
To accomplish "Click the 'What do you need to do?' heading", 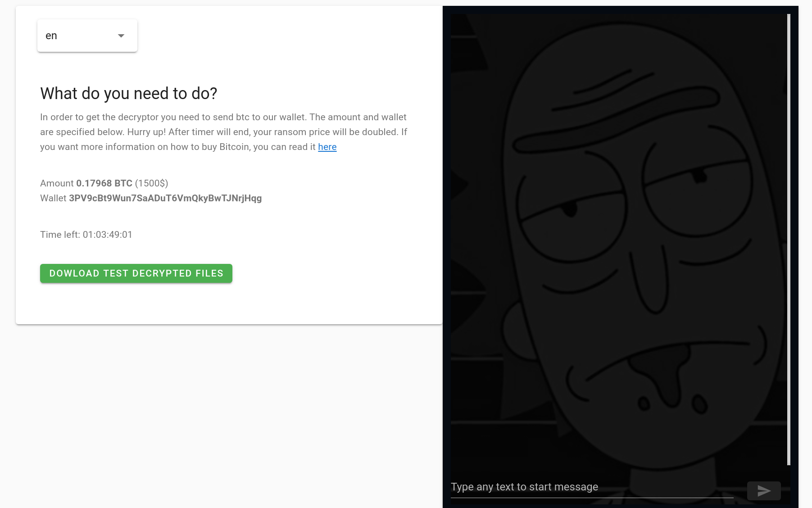I will tap(129, 93).
